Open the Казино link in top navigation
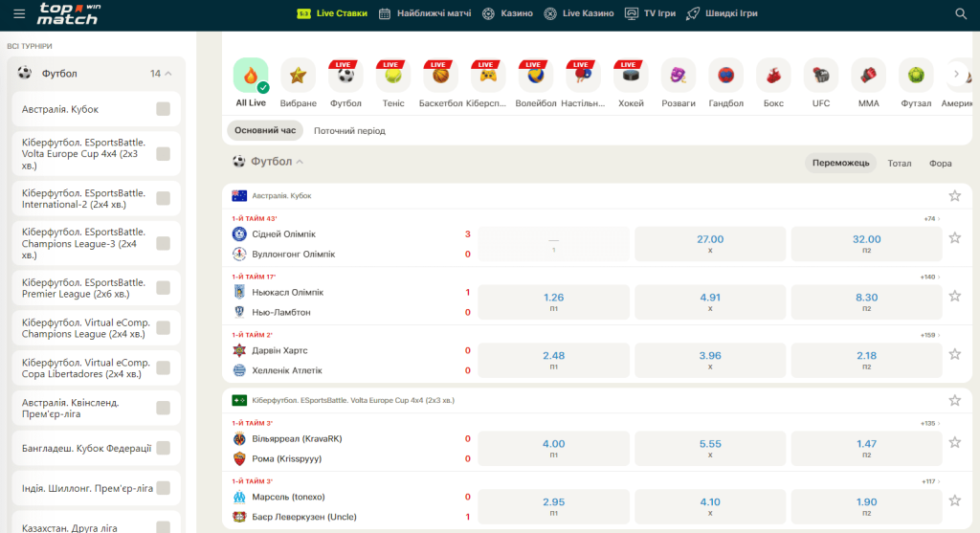980x533 pixels. point(507,13)
